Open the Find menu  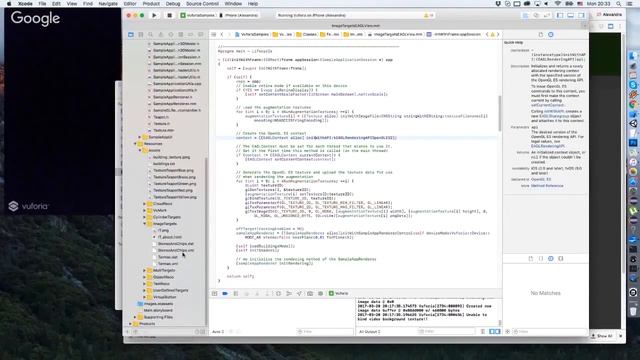88,4
